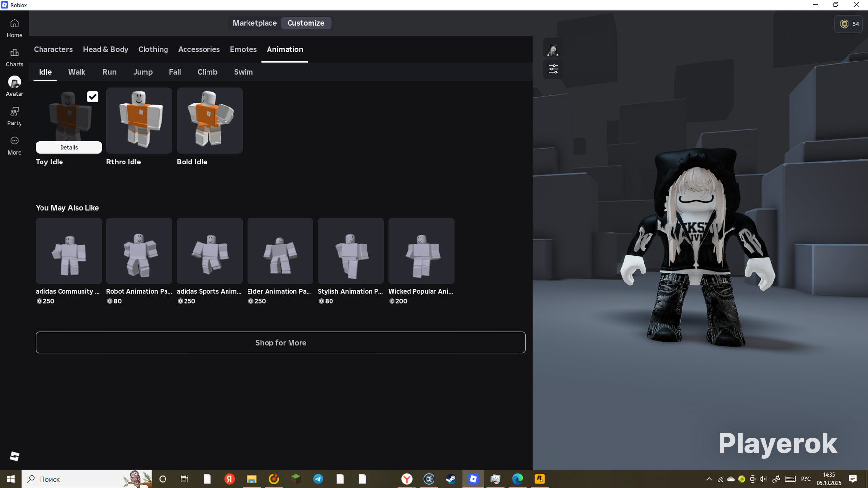Equip the Bold Idle animation
This screenshot has width=868, height=488.
[x=209, y=121]
